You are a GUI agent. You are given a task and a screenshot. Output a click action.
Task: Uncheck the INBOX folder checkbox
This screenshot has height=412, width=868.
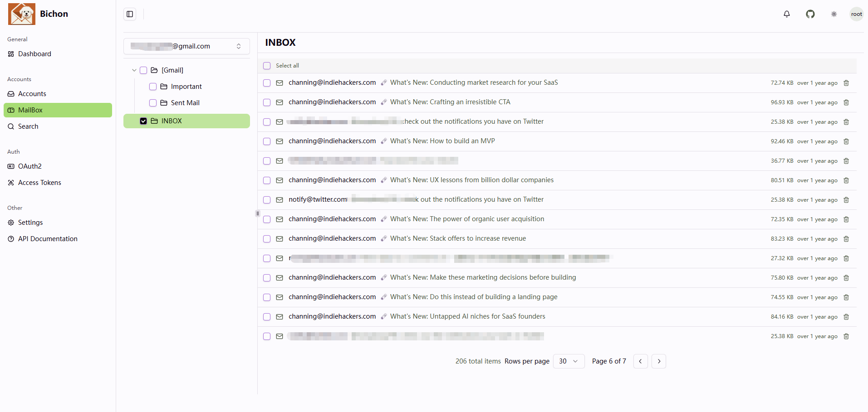pyautogui.click(x=143, y=121)
